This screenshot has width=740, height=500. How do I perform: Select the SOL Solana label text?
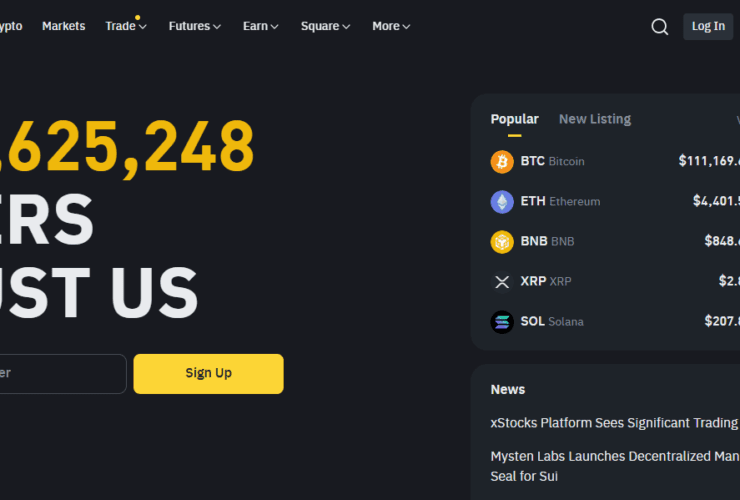[552, 322]
